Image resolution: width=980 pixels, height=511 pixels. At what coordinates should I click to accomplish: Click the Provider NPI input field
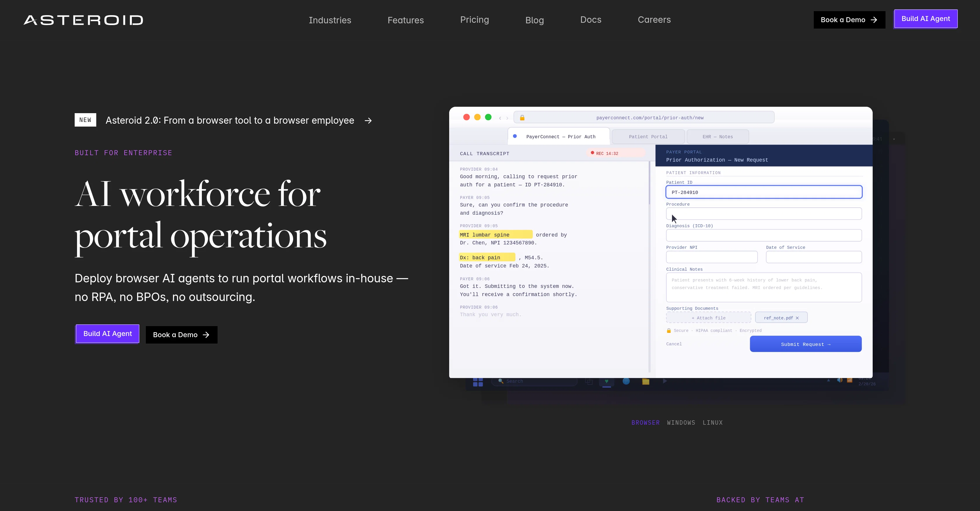tap(712, 257)
